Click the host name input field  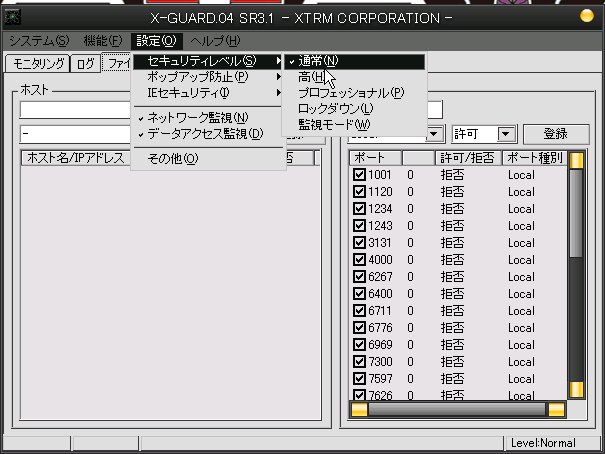click(x=75, y=110)
